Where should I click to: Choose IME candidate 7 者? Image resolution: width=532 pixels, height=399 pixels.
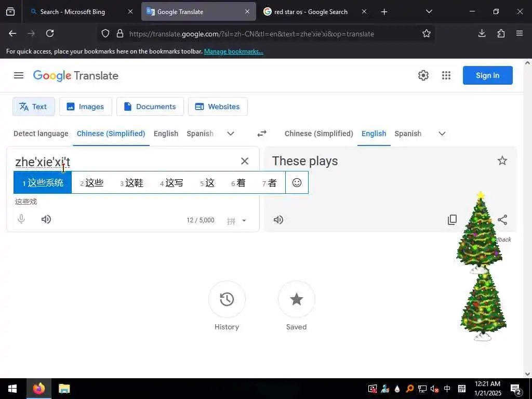270,183
